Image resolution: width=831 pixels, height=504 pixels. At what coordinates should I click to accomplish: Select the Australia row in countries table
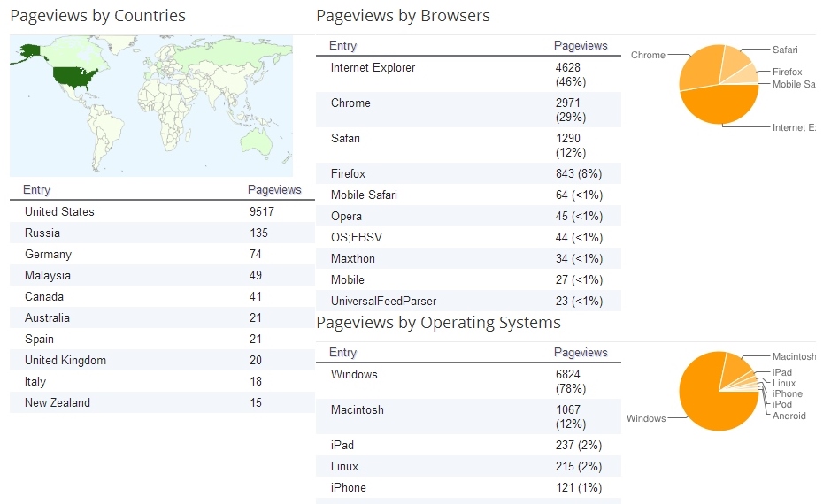[162, 317]
